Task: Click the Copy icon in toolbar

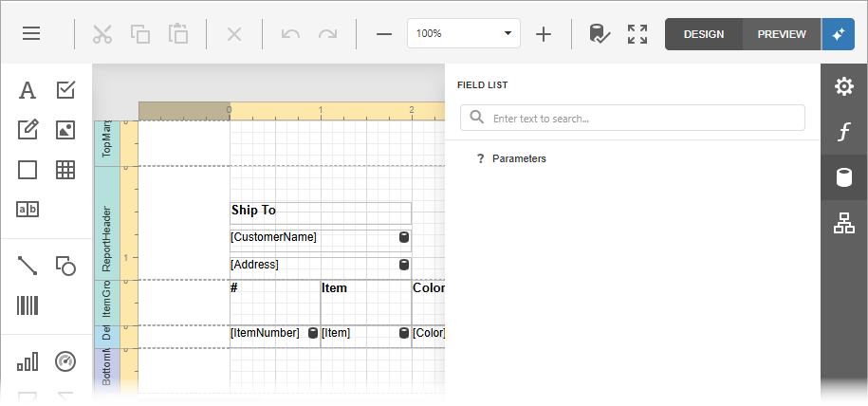Action: click(140, 34)
